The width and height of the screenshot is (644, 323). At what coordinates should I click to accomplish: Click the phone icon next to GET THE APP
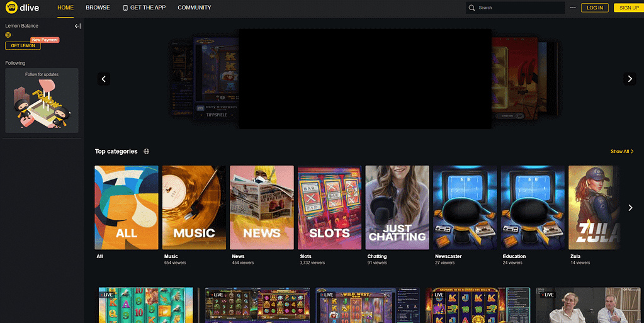click(125, 8)
